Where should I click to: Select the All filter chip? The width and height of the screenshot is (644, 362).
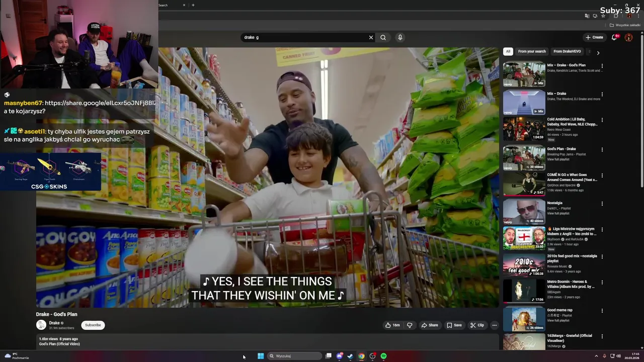[x=508, y=51]
